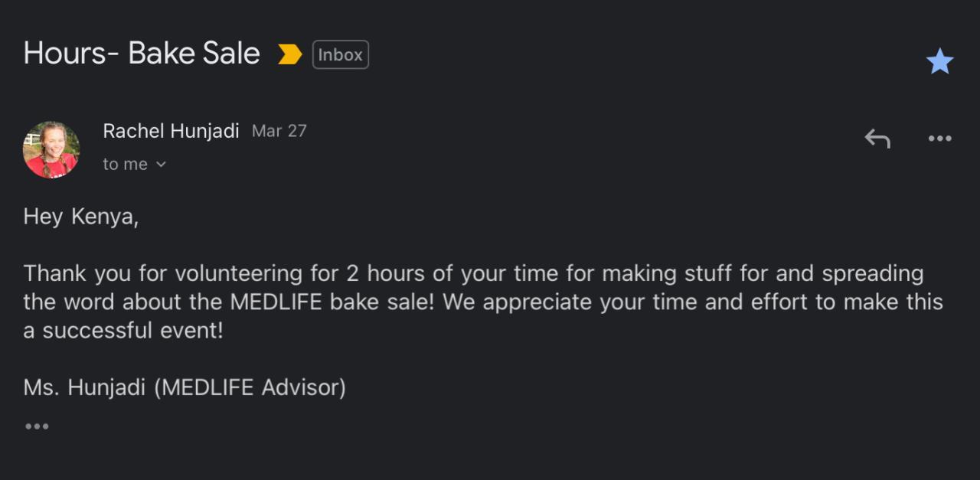Image resolution: width=980 pixels, height=480 pixels.
Task: Open Rachel Hunjadi's profile photo
Action: [51, 149]
